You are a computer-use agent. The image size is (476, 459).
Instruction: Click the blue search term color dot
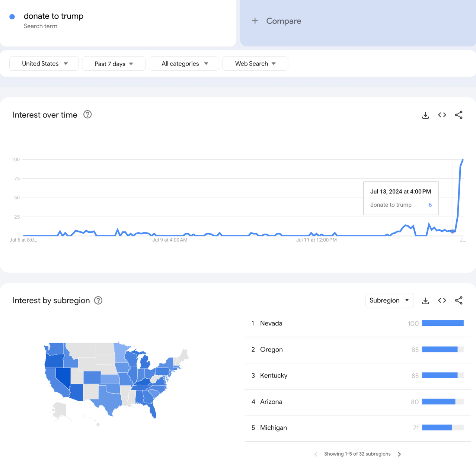click(12, 17)
